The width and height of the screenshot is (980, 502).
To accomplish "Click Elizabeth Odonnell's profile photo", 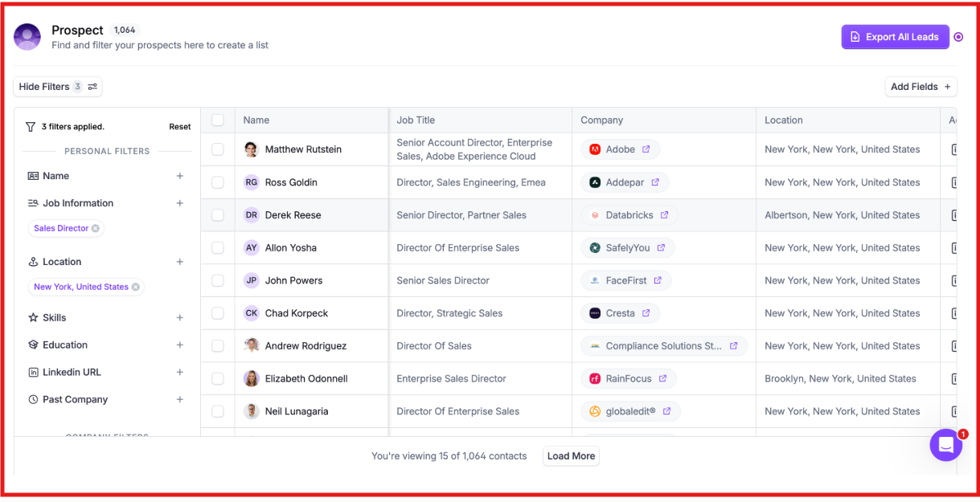I will (x=252, y=378).
